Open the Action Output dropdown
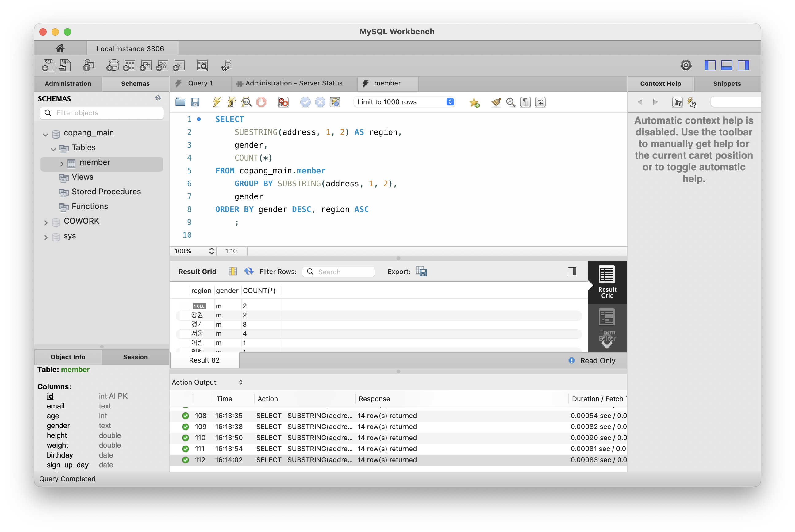 (x=207, y=382)
